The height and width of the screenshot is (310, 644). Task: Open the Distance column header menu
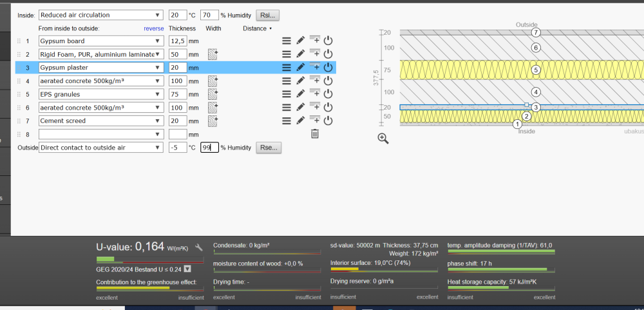coord(257,28)
